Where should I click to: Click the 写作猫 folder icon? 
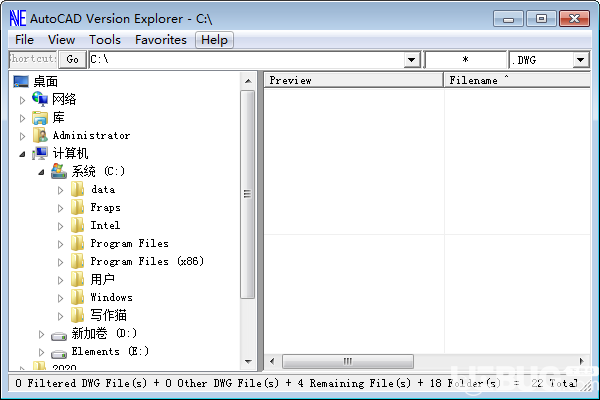78,315
